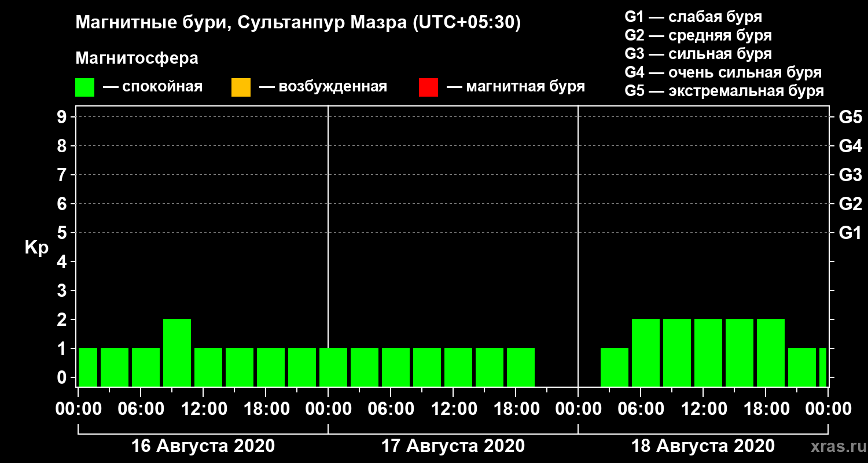
Task: Click 'G4 — очень сильная буря' description
Action: pos(723,72)
